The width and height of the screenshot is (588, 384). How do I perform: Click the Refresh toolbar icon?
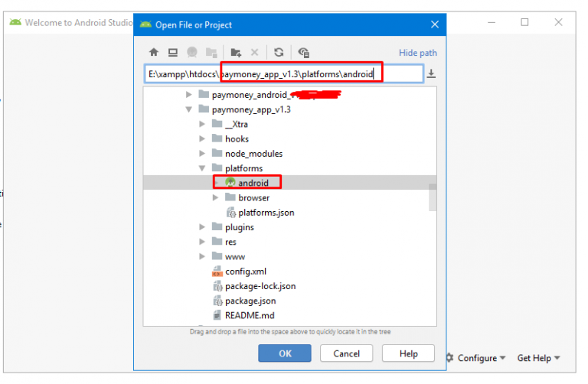tap(279, 52)
